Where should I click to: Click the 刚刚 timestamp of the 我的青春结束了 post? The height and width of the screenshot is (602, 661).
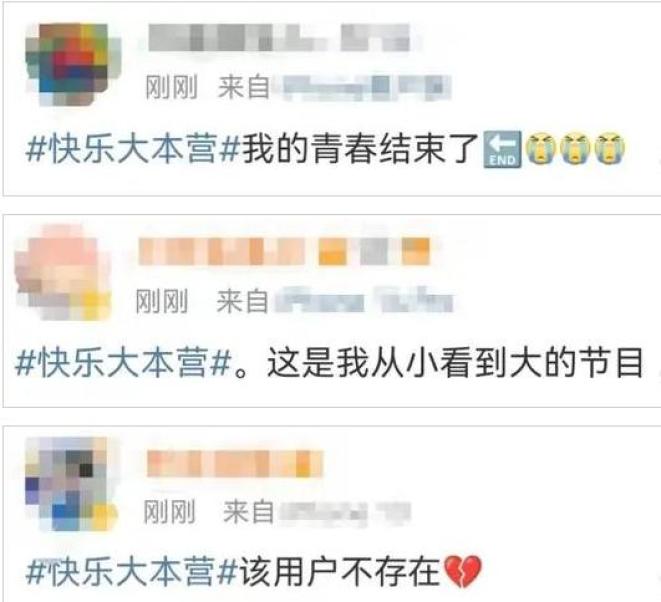171,88
